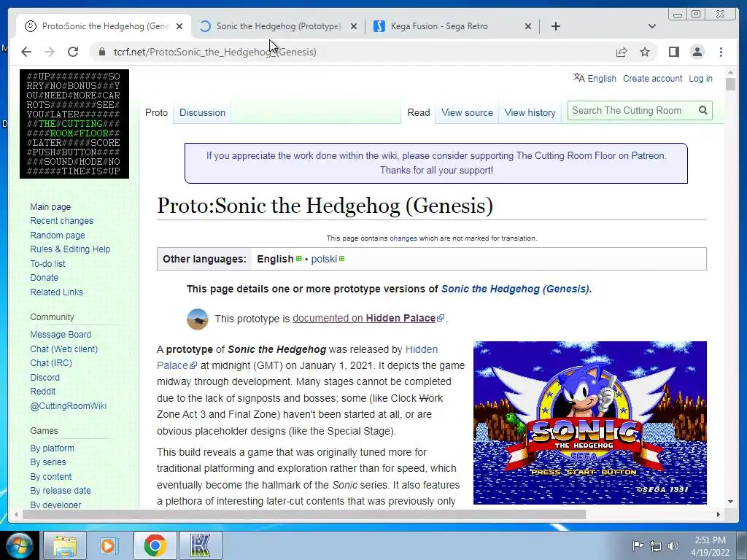Image resolution: width=747 pixels, height=560 pixels.
Task: Click the horizontal scrollbar right arrow
Action: 719,514
